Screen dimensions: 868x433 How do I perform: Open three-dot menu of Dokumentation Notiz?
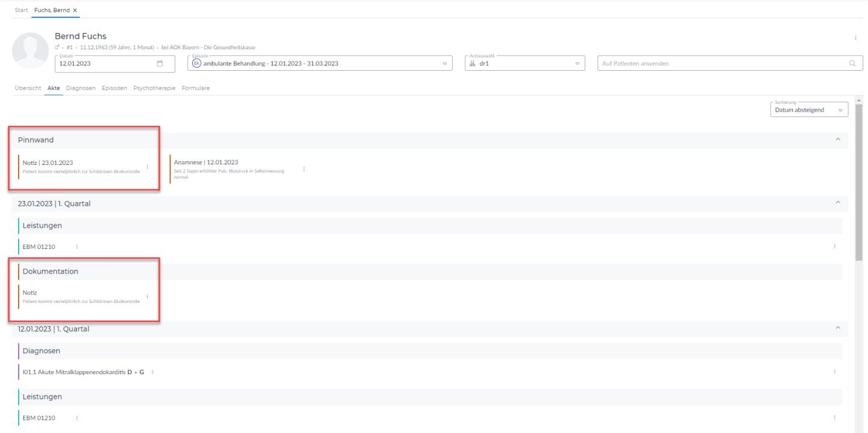[148, 296]
